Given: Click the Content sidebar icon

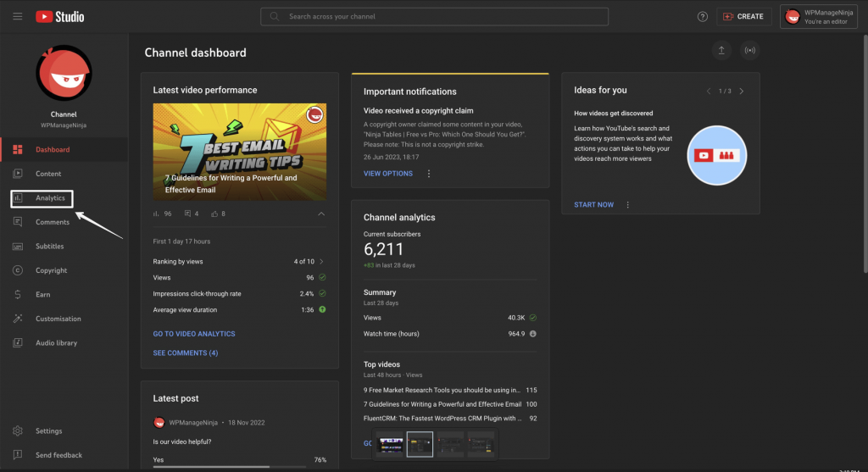Looking at the screenshot, I should point(18,174).
